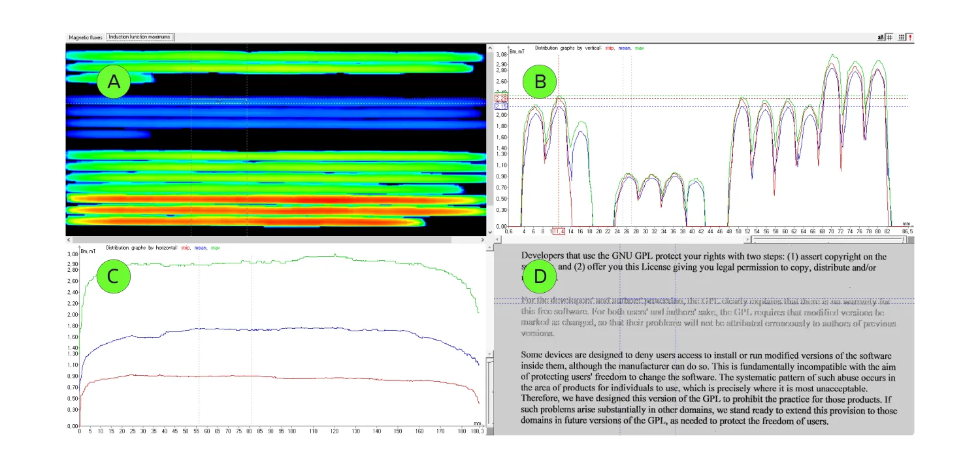The image size is (980, 449).
Task: Toggle the crosshair grid lines icon
Action: point(890,37)
